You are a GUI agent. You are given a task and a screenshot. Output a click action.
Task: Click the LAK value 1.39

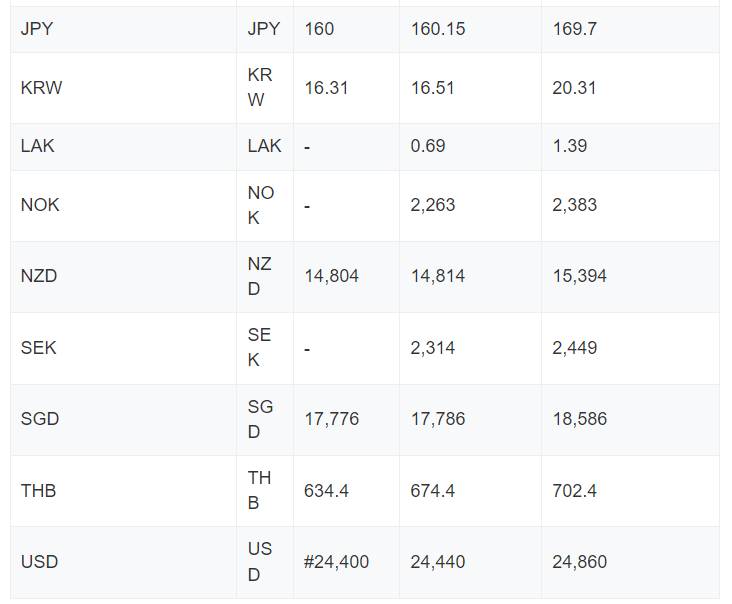570,146
